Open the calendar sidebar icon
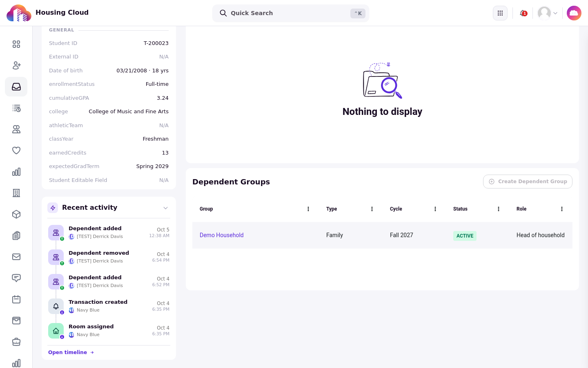The height and width of the screenshot is (368, 588). pyautogui.click(x=16, y=299)
